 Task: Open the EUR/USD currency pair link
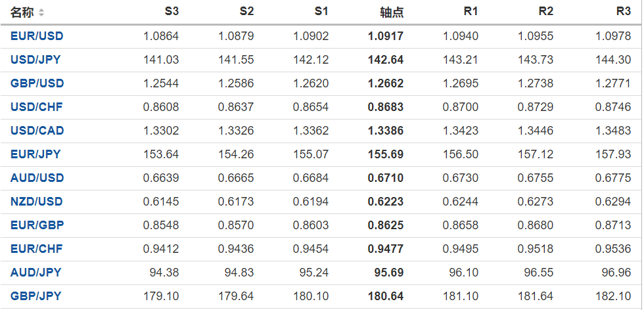tap(37, 36)
